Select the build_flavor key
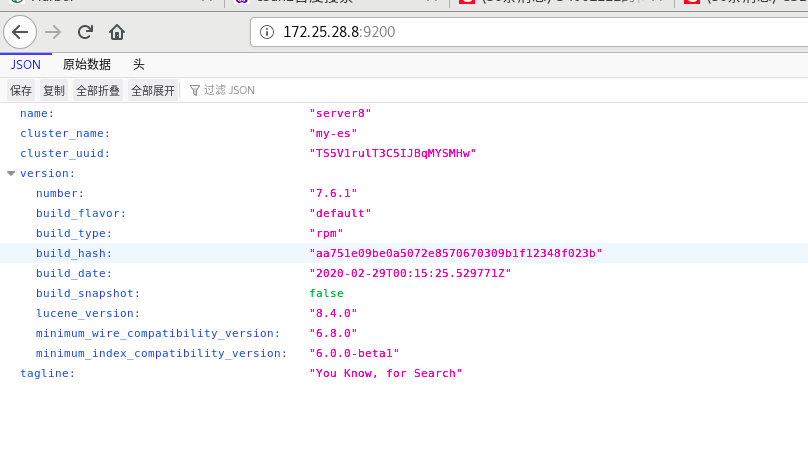This screenshot has width=808, height=474. (x=81, y=213)
